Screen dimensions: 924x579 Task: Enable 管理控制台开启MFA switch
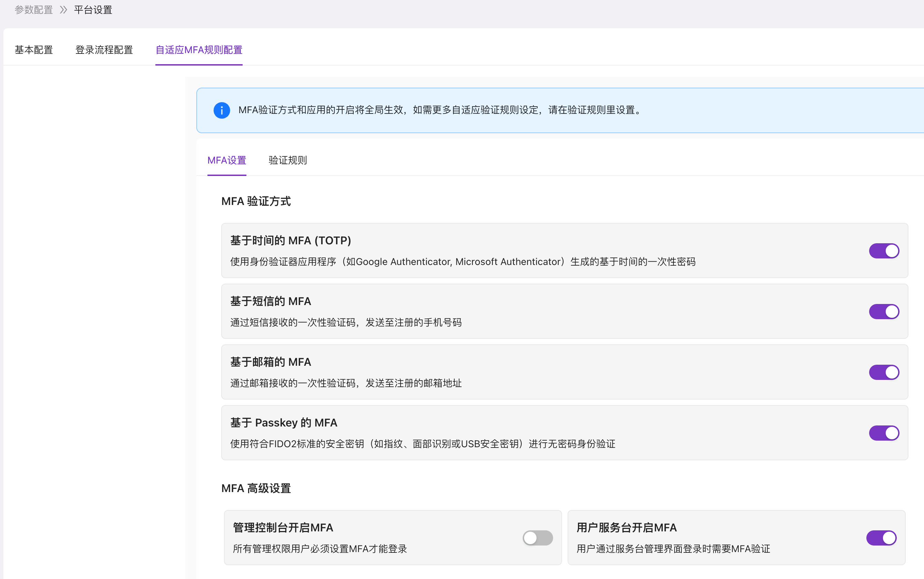point(538,538)
